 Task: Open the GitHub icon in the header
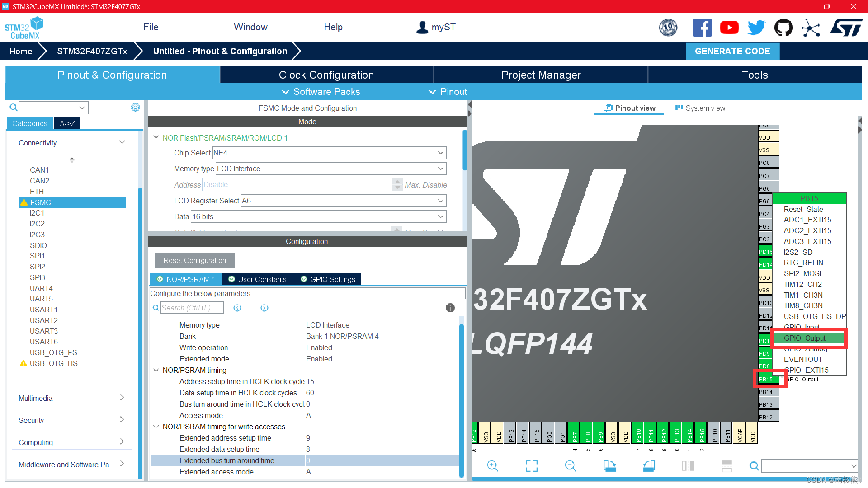click(x=783, y=27)
